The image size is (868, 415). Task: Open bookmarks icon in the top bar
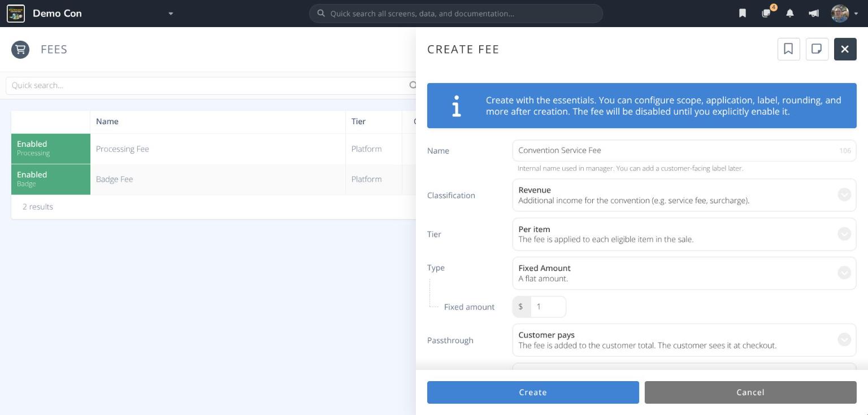tap(743, 14)
